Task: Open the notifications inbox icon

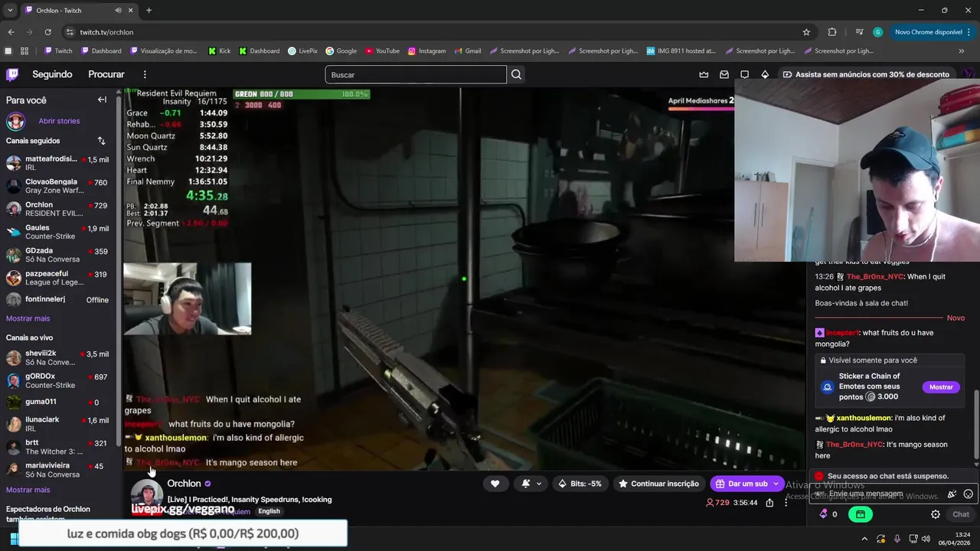Action: click(x=724, y=74)
